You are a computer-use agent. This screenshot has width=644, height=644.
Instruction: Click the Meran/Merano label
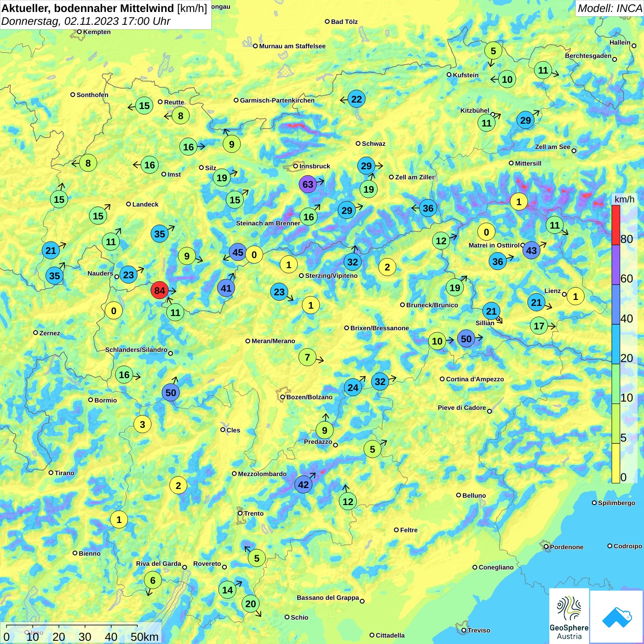coord(273,341)
